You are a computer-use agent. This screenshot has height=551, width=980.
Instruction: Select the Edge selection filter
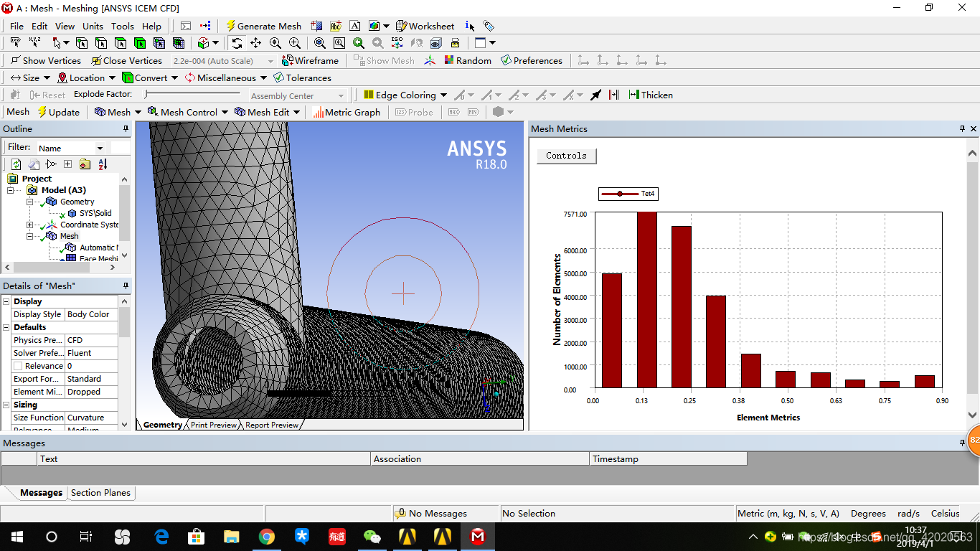click(x=101, y=43)
